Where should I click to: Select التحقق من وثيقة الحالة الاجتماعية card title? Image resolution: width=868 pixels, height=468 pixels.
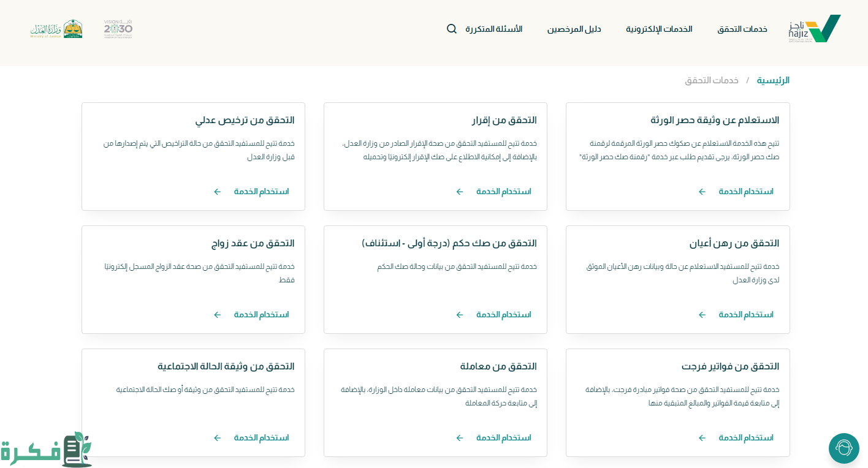point(226,366)
